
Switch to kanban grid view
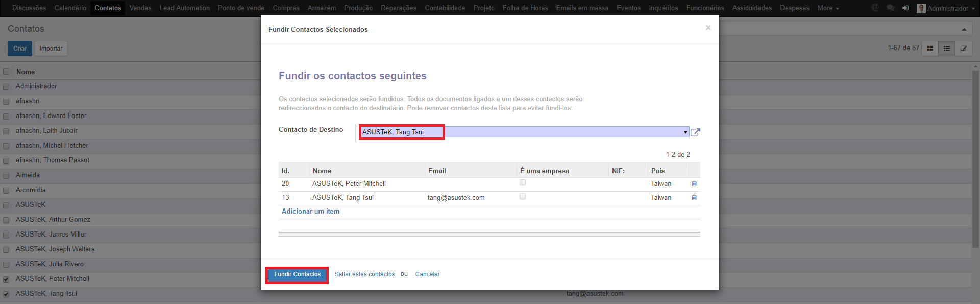[930, 49]
